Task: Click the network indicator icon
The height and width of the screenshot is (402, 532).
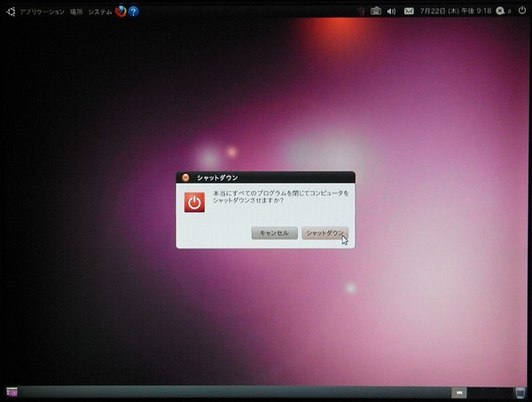Action: pyautogui.click(x=376, y=12)
